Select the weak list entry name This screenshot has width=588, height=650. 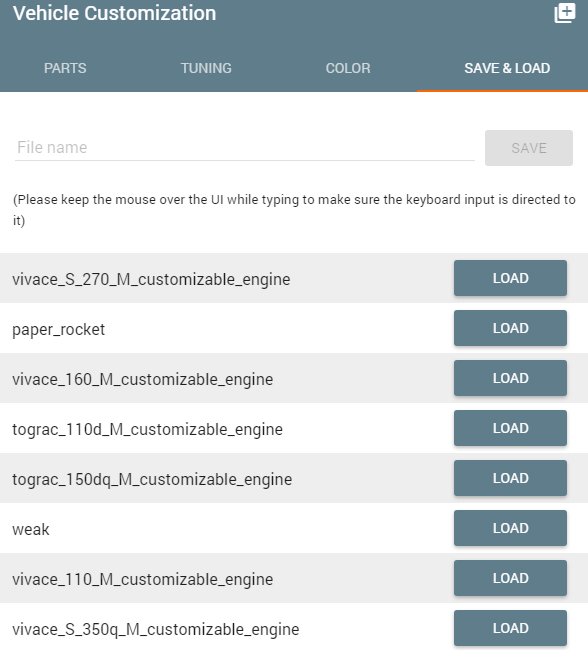click(31, 529)
